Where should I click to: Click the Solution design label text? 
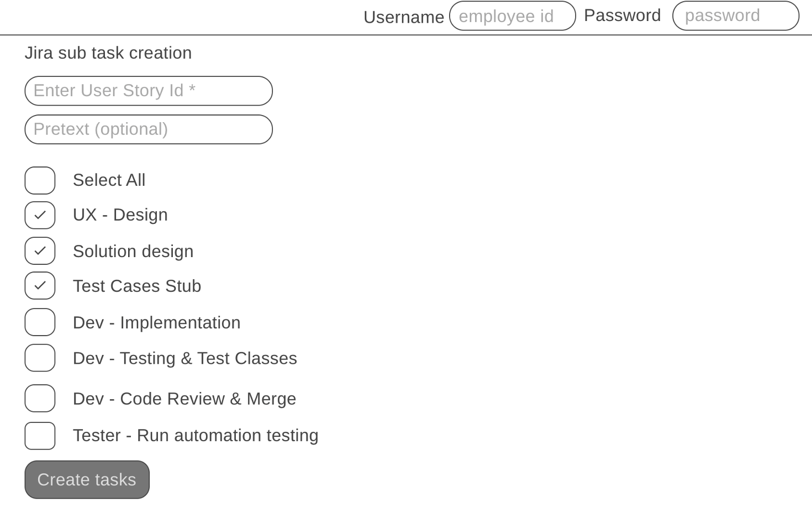pyautogui.click(x=133, y=250)
